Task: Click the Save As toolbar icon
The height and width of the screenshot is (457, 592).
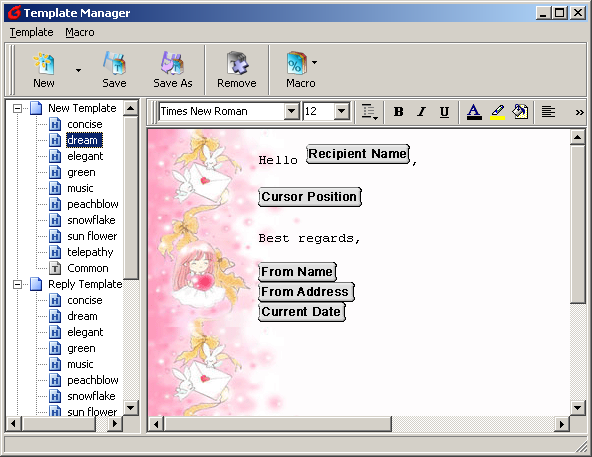Action: pos(173,70)
